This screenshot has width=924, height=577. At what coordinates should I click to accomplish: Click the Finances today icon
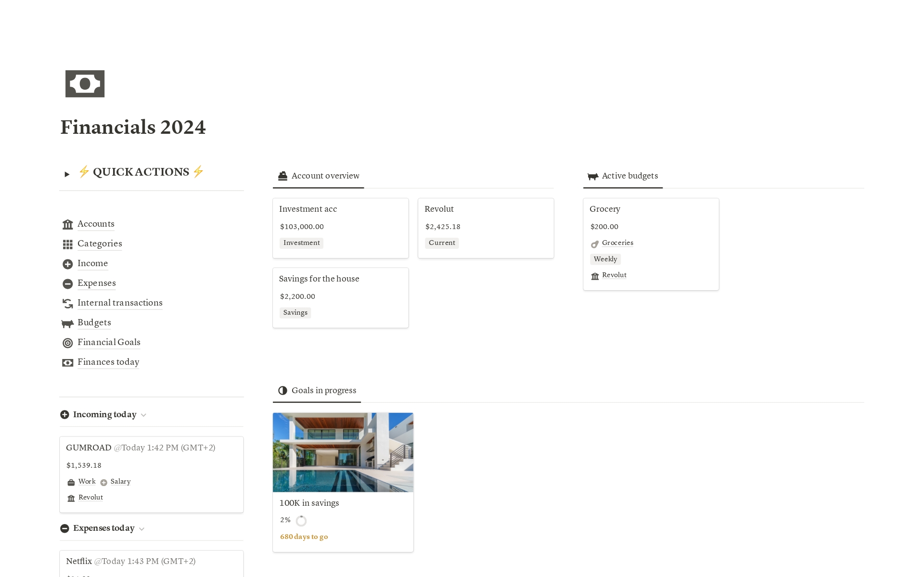[x=66, y=361]
